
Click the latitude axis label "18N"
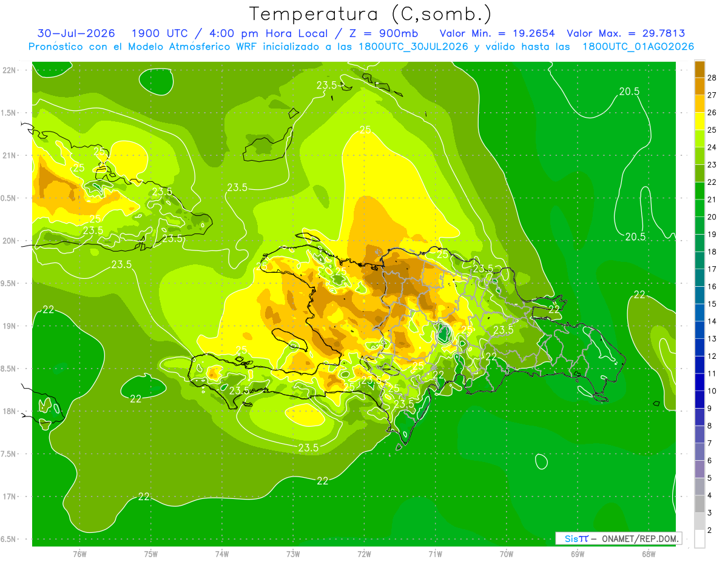8,411
